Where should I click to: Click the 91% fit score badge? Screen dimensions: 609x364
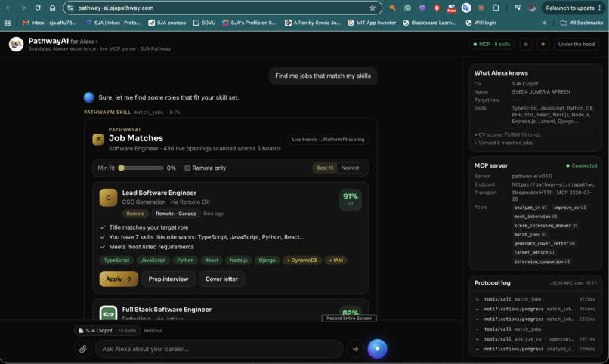351,200
